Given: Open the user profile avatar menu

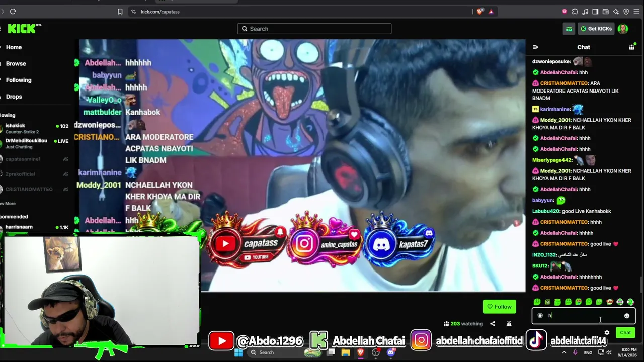Looking at the screenshot, I should [x=623, y=29].
